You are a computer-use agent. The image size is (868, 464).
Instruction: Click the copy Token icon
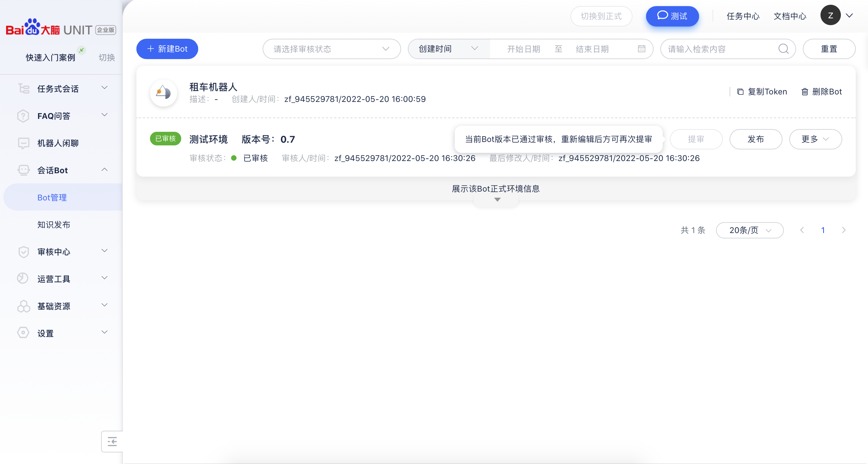click(x=740, y=92)
